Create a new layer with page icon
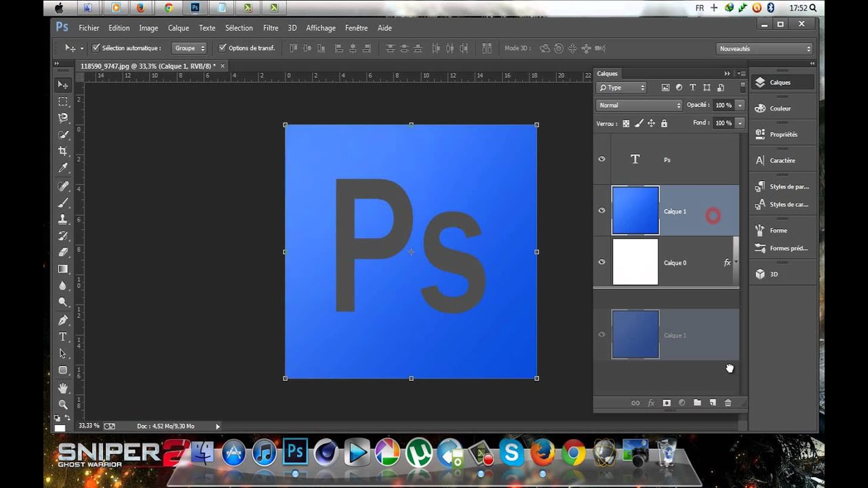 713,403
